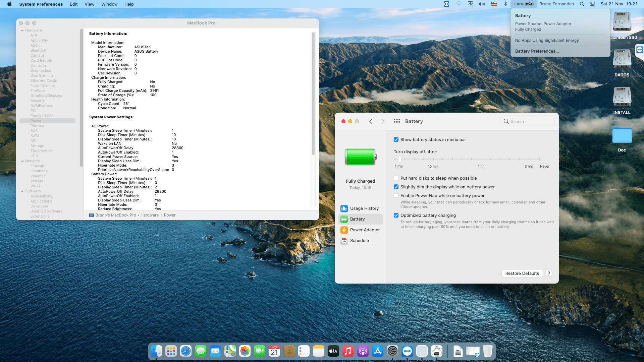The height and width of the screenshot is (362, 644).
Task: Open the Power Adapter settings pane
Action: [365, 230]
